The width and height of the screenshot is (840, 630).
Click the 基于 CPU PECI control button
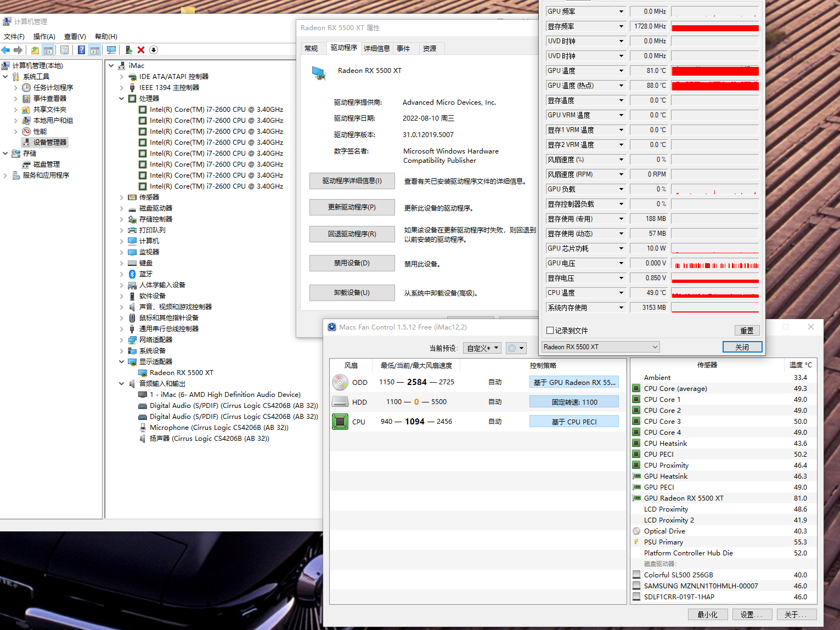point(574,422)
